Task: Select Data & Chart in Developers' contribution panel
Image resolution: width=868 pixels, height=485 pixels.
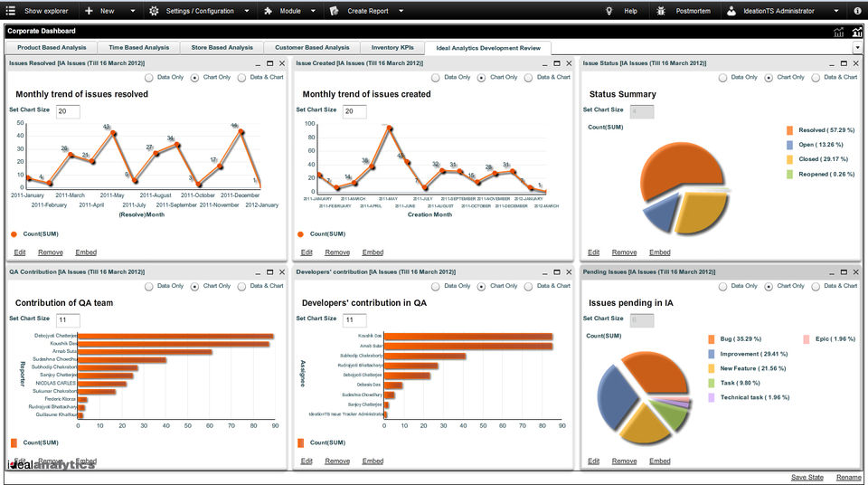Action: coord(529,287)
